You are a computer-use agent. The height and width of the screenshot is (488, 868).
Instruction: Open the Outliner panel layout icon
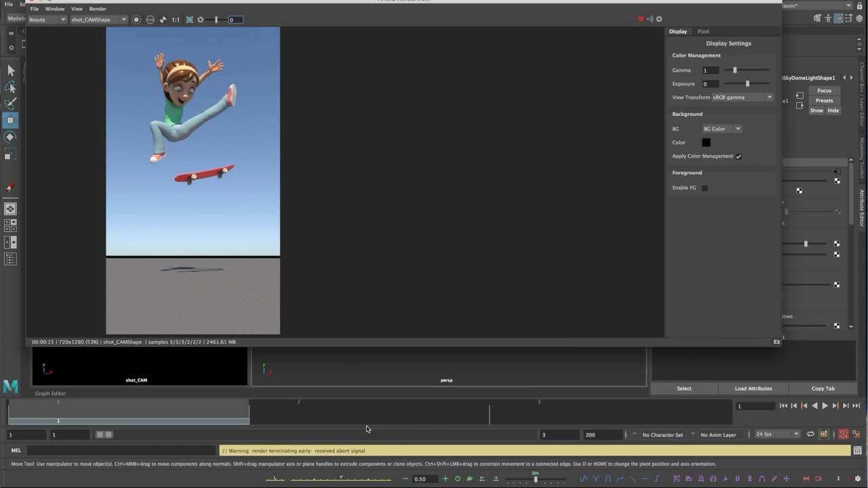(x=11, y=259)
